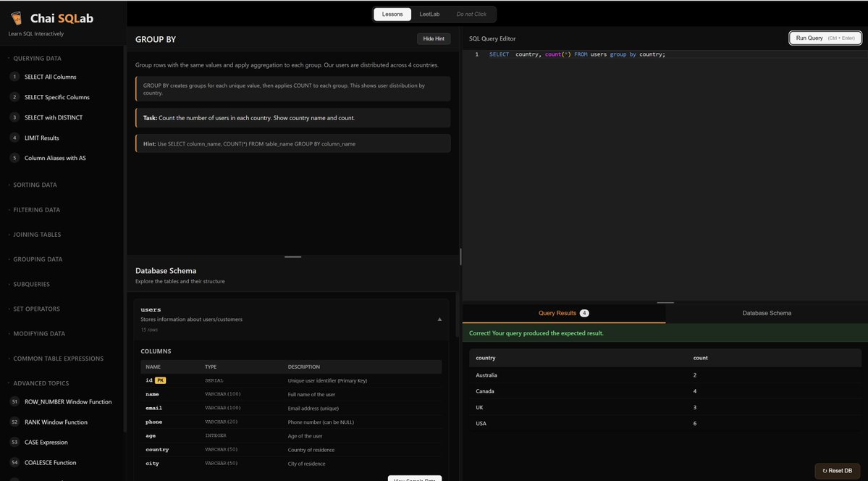Screen dimensions: 868x481
Task: Select the 'email' column row in schema
Action: click(x=291, y=409)
